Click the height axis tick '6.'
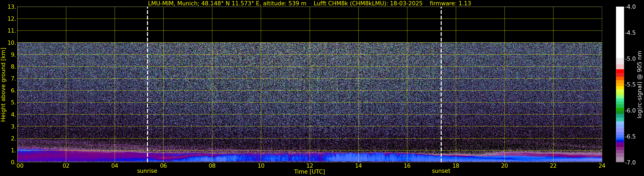The height and width of the screenshot is (176, 644). 13,91
